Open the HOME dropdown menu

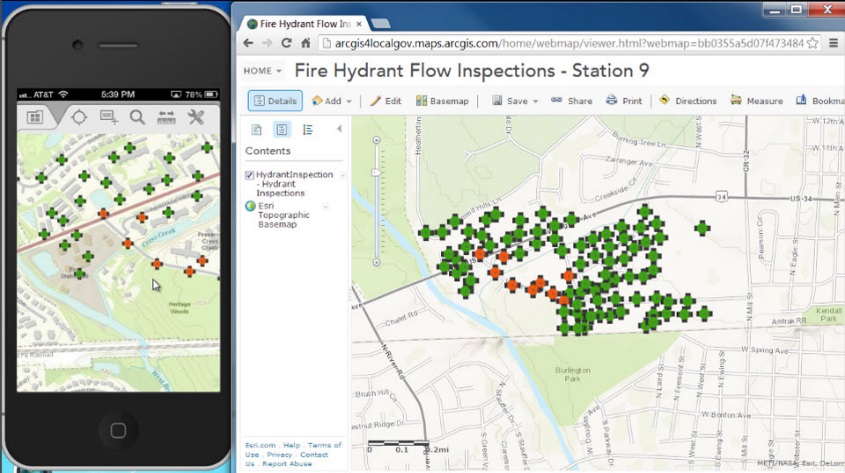[262, 71]
